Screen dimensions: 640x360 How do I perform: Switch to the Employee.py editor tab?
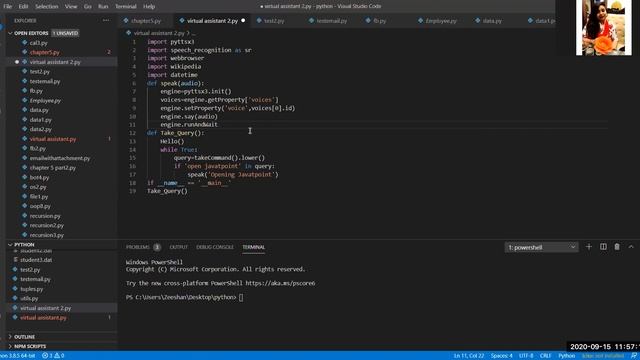pyautogui.click(x=441, y=20)
